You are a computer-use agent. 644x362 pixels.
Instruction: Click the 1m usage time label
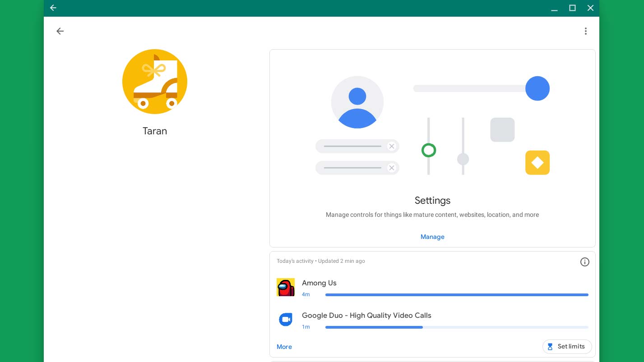[306, 327]
